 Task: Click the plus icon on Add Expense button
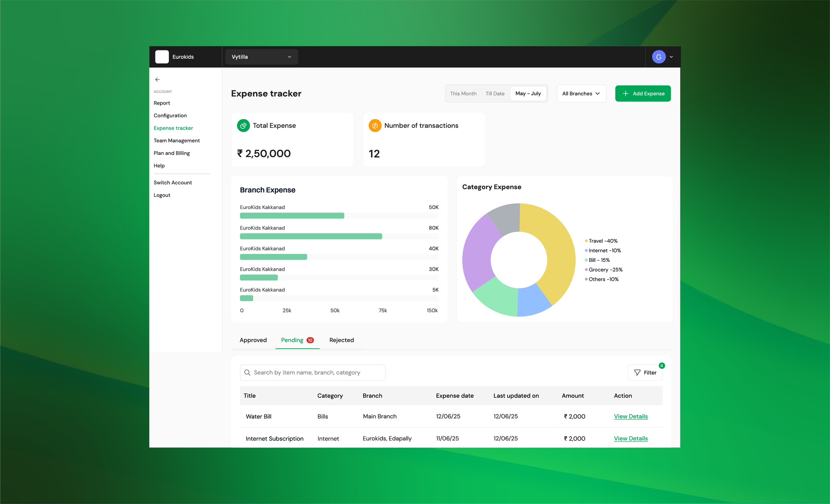(x=625, y=93)
